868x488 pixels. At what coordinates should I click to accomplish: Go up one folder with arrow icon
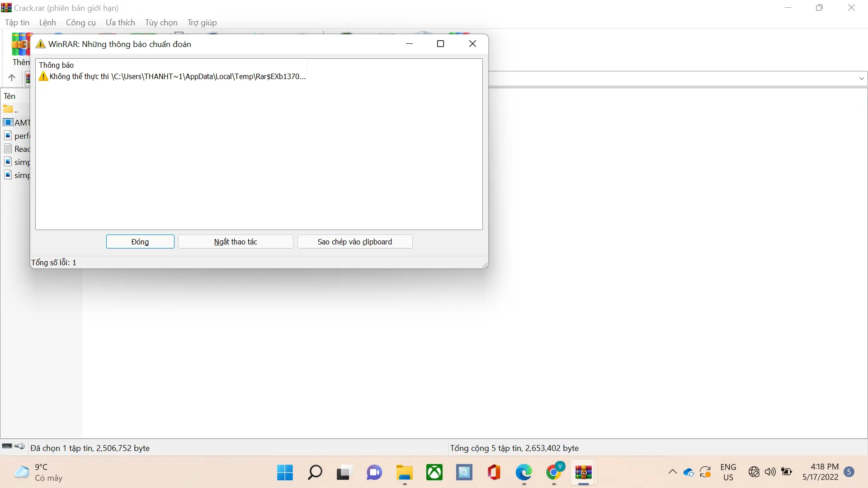12,78
